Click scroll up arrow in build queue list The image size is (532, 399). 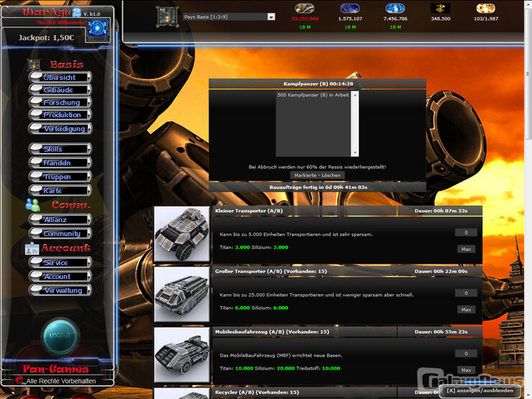click(355, 96)
